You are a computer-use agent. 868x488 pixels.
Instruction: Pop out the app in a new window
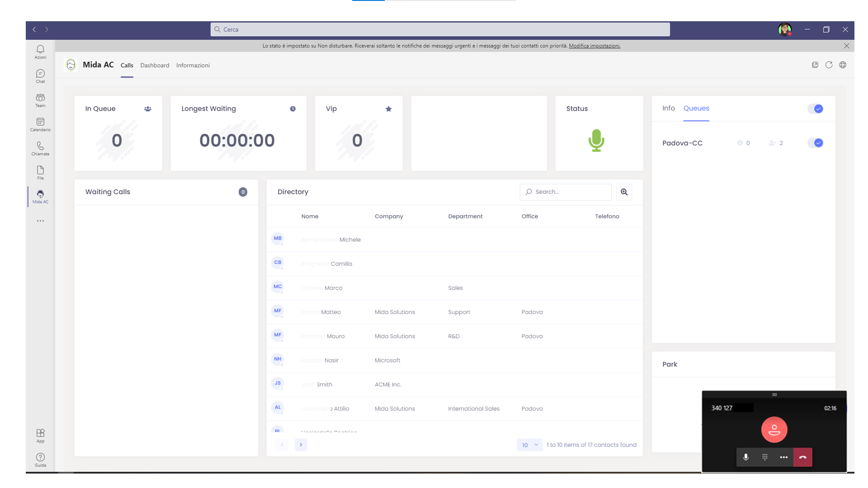815,65
